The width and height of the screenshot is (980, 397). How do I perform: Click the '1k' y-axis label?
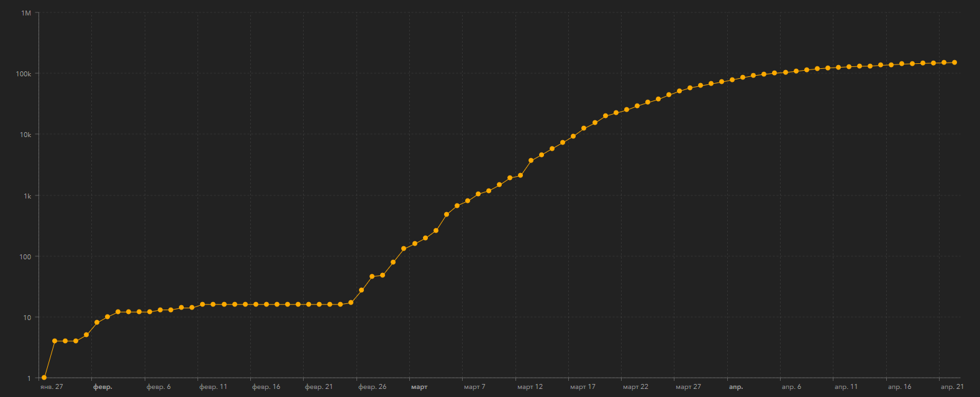[x=27, y=196]
